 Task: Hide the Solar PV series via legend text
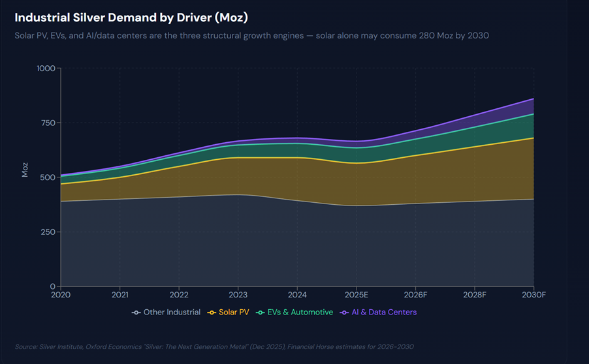pos(234,312)
